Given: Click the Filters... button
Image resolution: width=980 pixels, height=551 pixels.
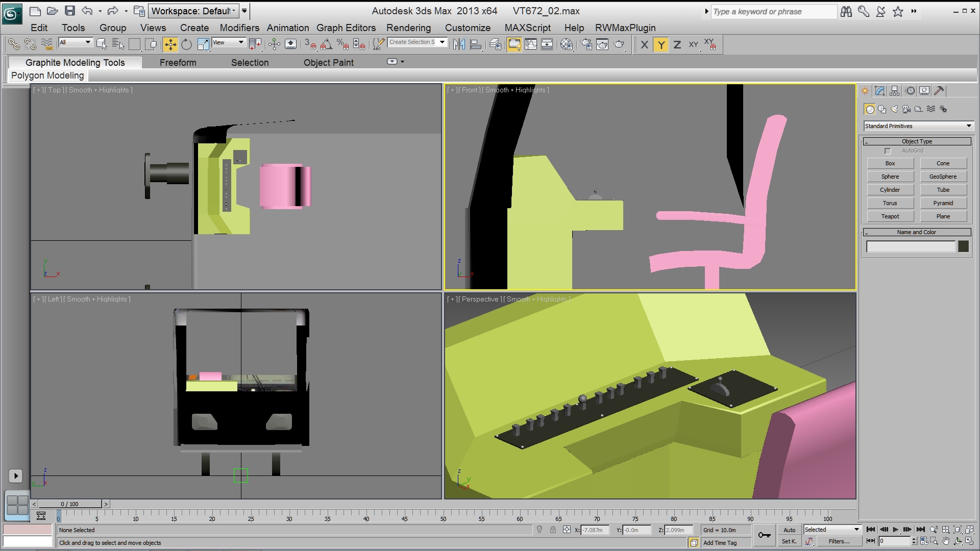Looking at the screenshot, I should coord(839,541).
